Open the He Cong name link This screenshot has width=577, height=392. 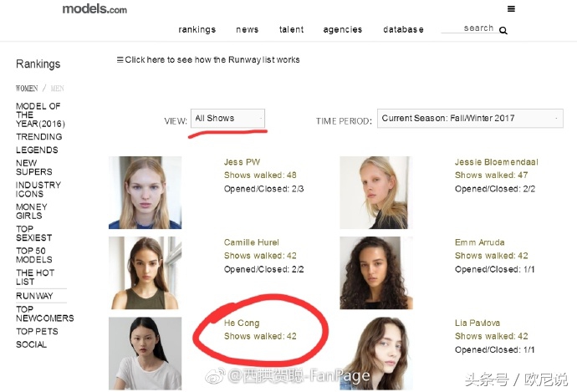242,323
